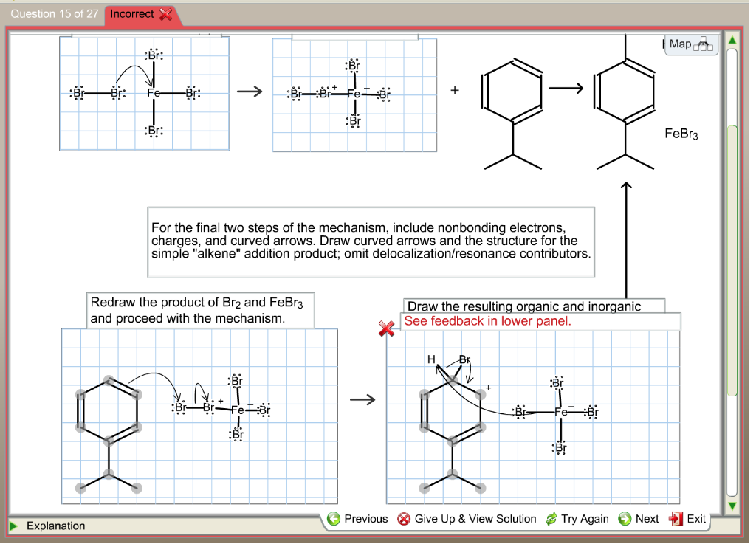Click the red X marking the wrong answer
Image resolution: width=756 pixels, height=544 pixels.
[387, 330]
